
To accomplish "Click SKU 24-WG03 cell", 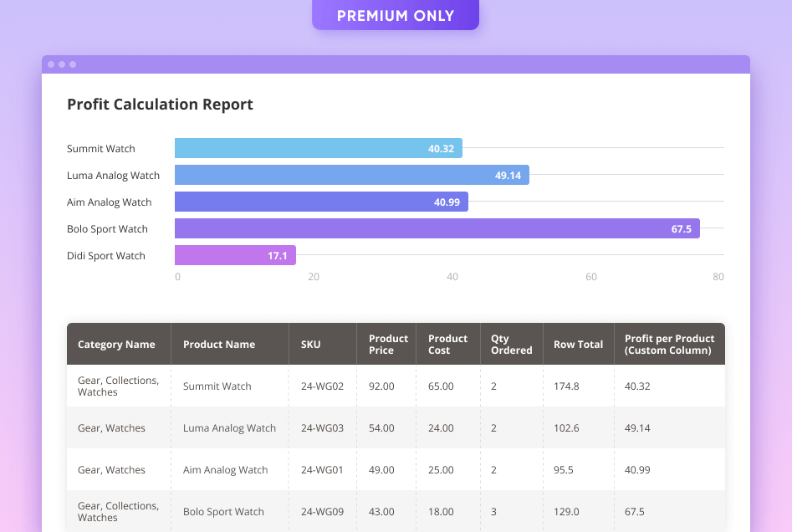I will click(x=322, y=428).
